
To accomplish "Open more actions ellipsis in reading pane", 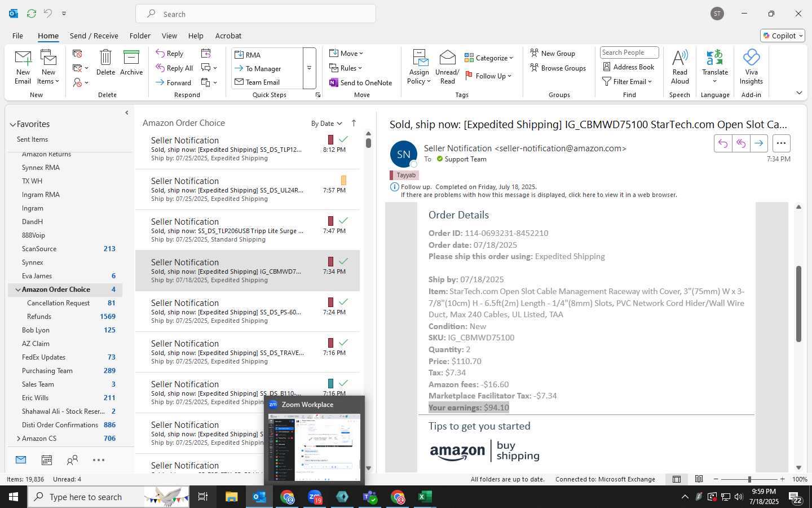I will click(781, 143).
